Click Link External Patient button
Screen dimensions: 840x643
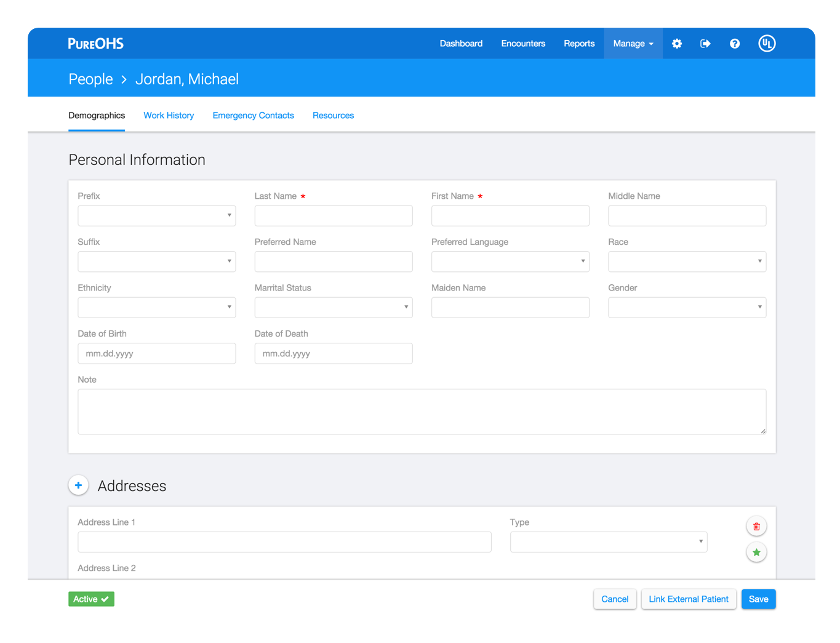click(689, 599)
